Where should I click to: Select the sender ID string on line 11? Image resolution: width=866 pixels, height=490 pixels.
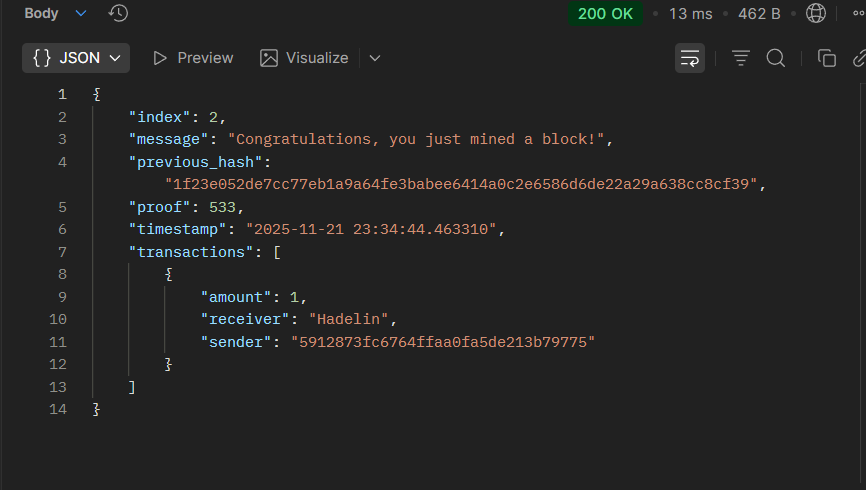coord(443,342)
